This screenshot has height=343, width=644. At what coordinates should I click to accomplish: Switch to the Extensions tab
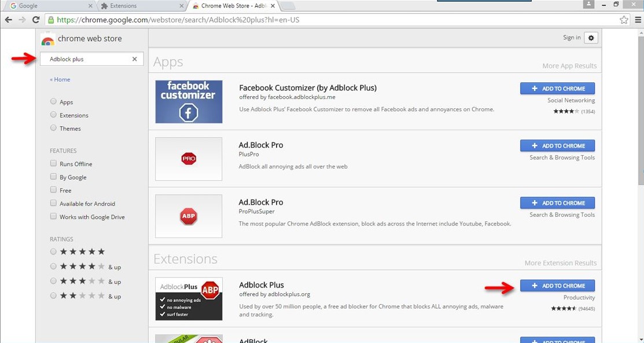(x=142, y=6)
